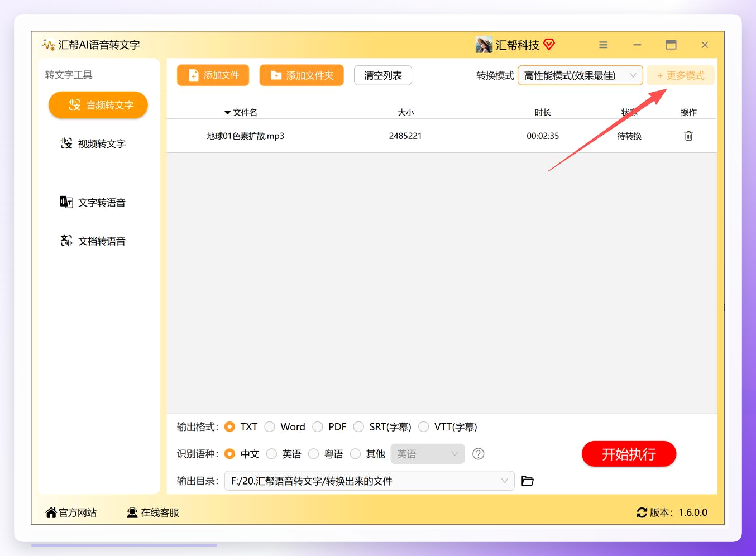Click the 更多模式 button
This screenshot has width=756, height=556.
pos(681,75)
